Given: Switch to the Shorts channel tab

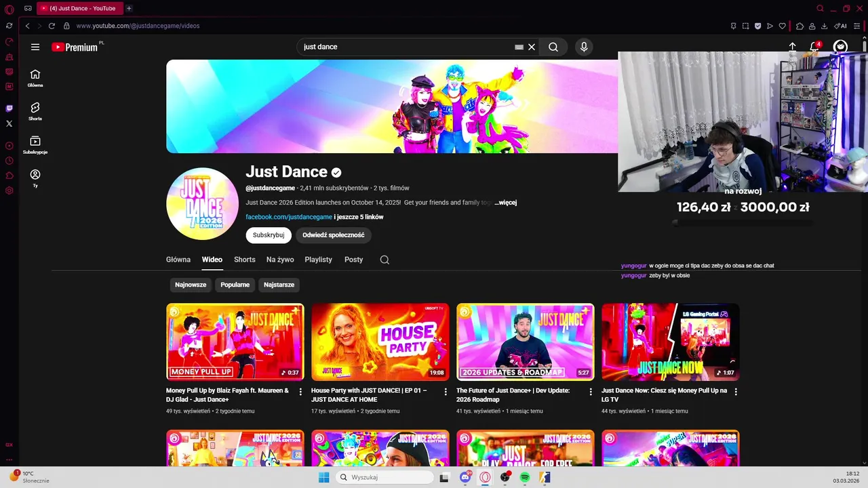Looking at the screenshot, I should click(x=245, y=260).
